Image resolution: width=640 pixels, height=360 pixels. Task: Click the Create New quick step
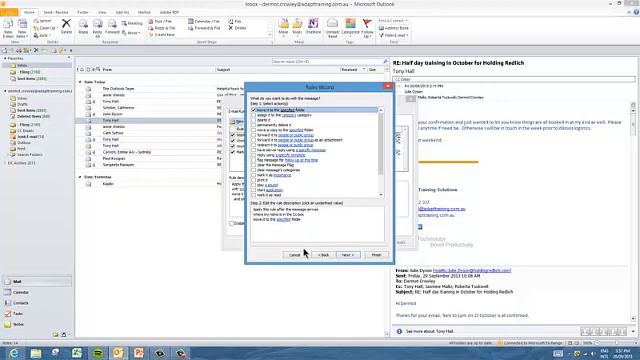162,35
